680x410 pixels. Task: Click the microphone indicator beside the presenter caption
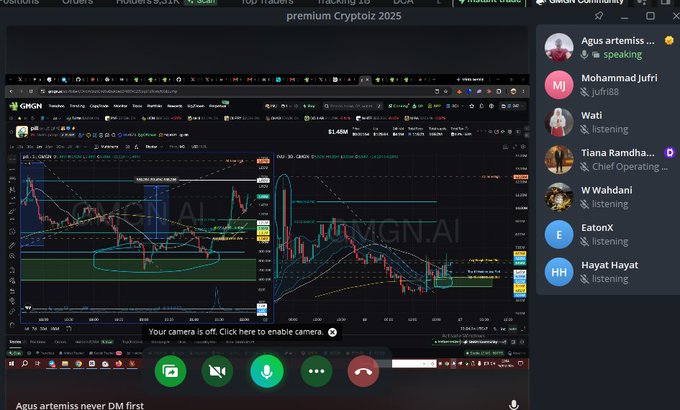[513, 405]
